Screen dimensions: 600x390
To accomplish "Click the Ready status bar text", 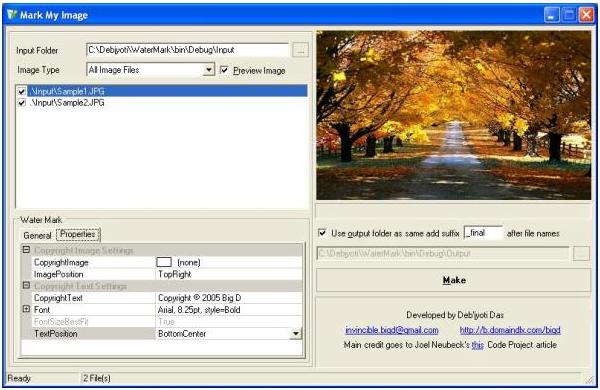I will 19,378.
